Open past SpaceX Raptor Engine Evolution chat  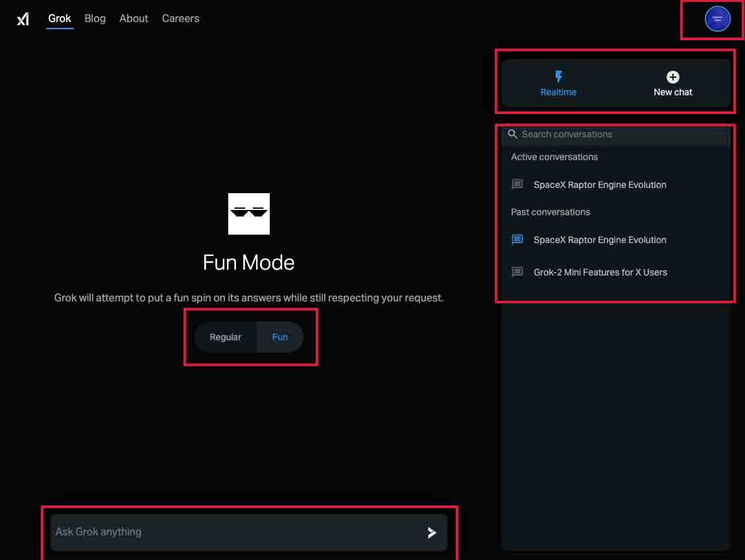click(x=599, y=240)
